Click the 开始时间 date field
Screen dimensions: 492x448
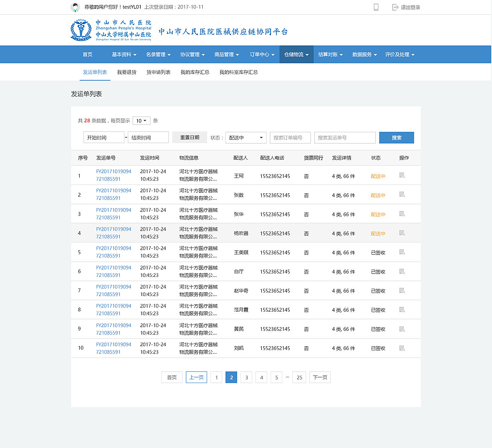click(104, 137)
